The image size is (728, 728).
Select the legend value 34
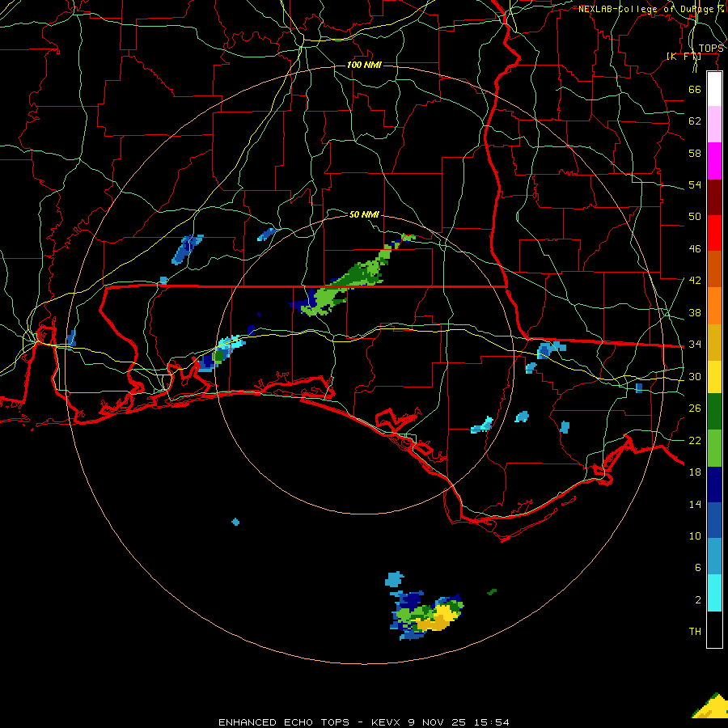695,345
